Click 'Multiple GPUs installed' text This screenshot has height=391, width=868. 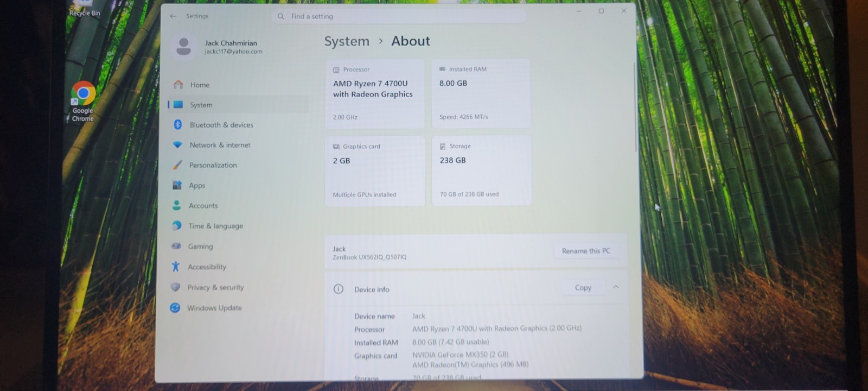click(365, 194)
